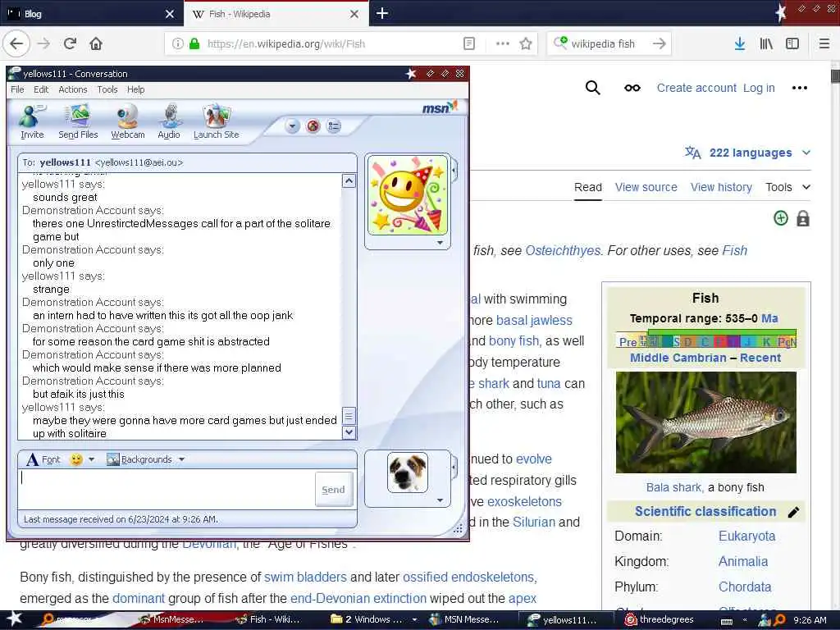Click your dog display picture
The width and height of the screenshot is (840, 630).
click(408, 472)
